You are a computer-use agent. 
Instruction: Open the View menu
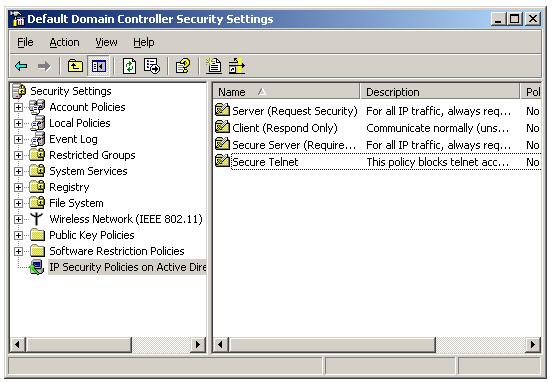pos(106,42)
